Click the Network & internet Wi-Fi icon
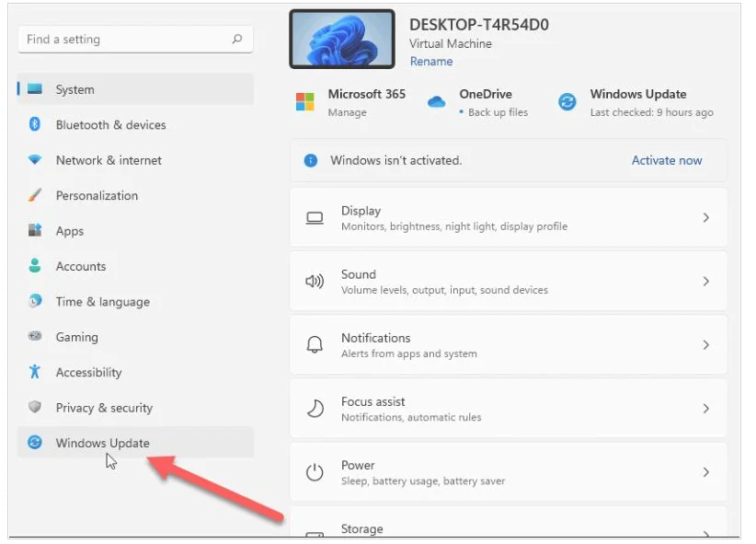756x544 pixels. coord(35,160)
